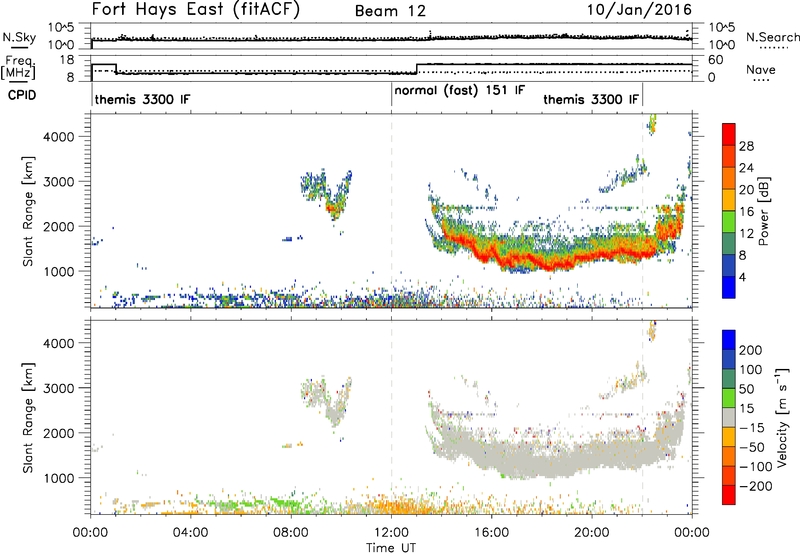Click the '08:00' time axis tick label
The width and height of the screenshot is (800, 554).
(291, 533)
